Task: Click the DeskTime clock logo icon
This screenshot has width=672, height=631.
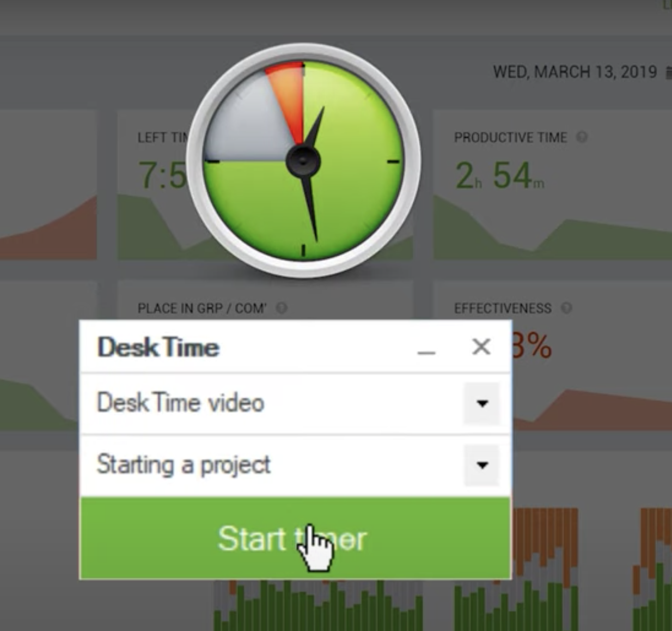Action: [x=303, y=160]
